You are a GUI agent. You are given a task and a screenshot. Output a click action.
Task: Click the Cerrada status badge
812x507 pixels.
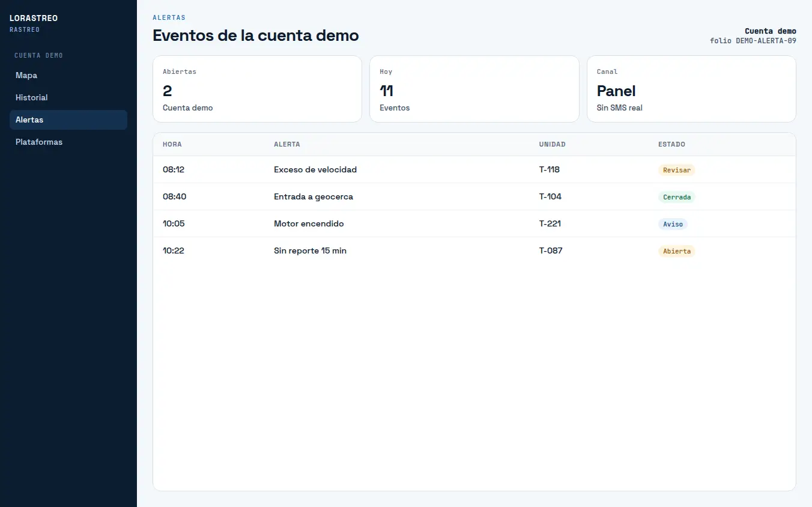pos(677,197)
